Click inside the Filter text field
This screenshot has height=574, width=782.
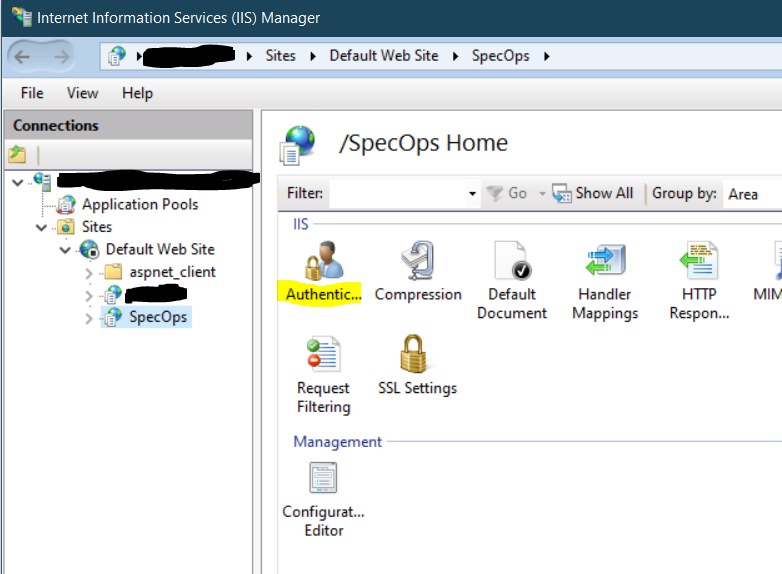click(x=398, y=193)
